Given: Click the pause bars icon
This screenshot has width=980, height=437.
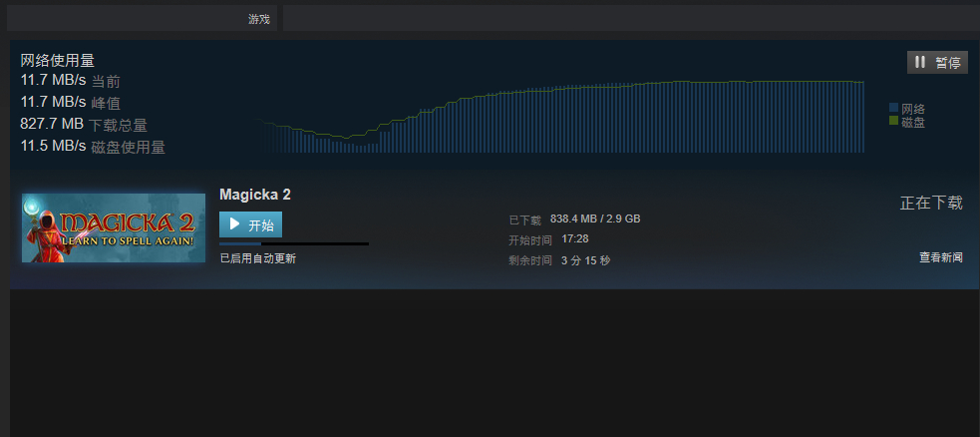Looking at the screenshot, I should click(920, 62).
